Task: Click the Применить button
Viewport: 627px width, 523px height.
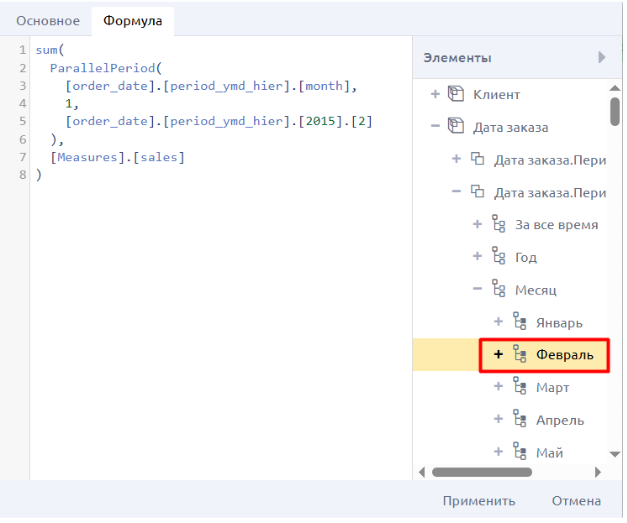Action: 479,501
